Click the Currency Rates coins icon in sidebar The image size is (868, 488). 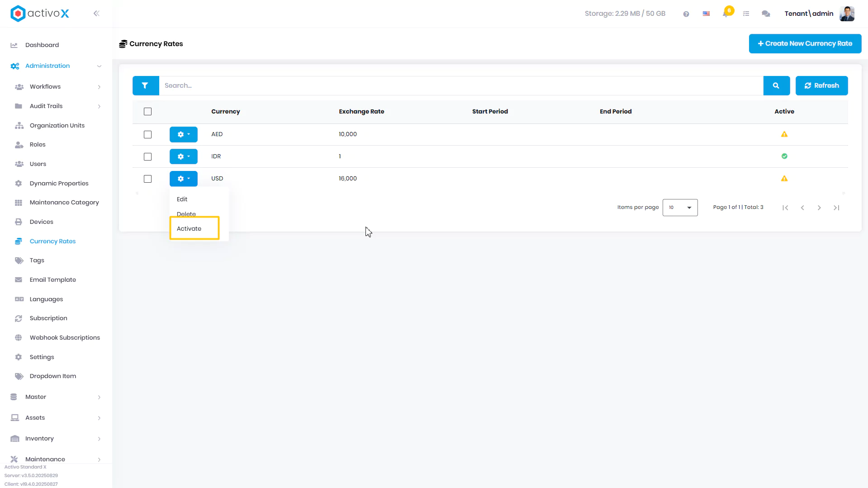[x=19, y=242]
